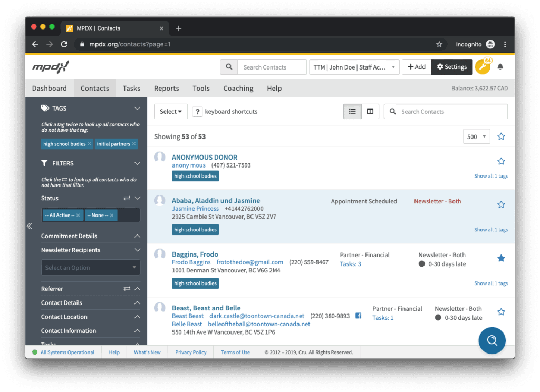Reload the page in browser
This screenshot has width=540, height=392.
coord(64,44)
